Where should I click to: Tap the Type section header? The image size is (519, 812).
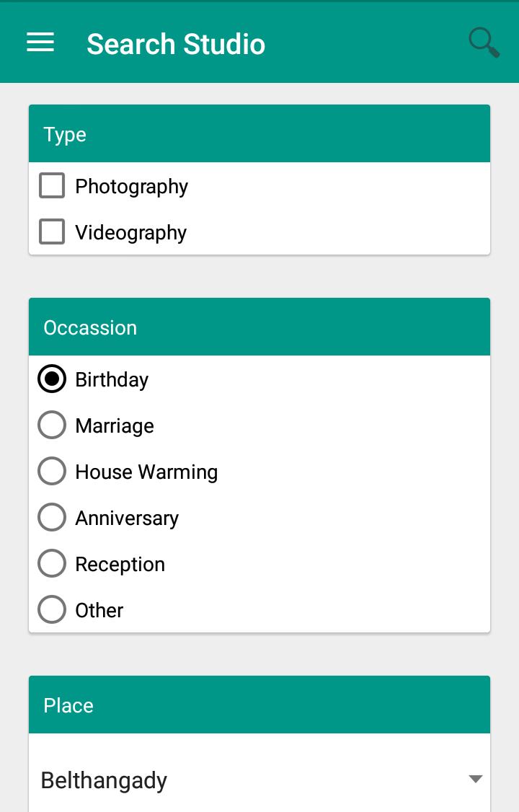(x=259, y=134)
